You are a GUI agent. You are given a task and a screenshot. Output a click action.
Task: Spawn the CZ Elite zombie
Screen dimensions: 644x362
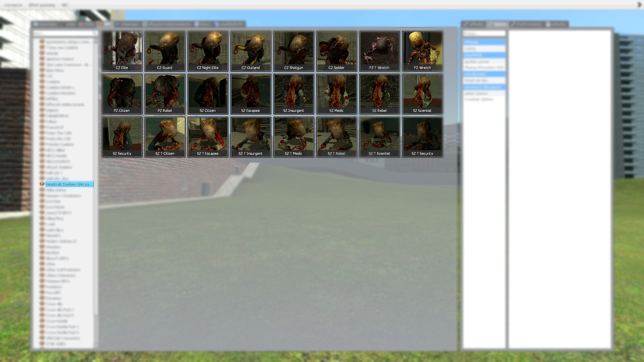tap(122, 50)
